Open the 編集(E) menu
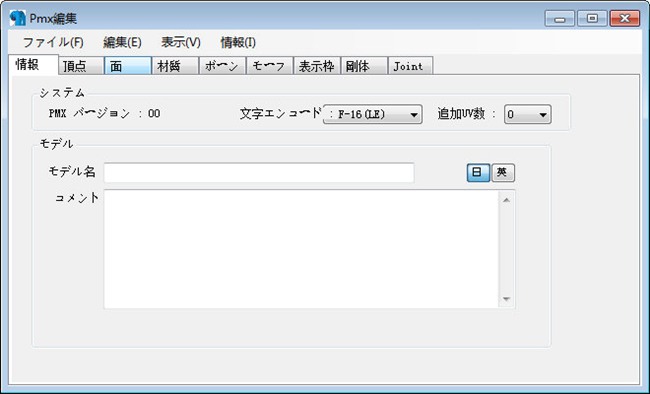This screenshot has width=650, height=394. (x=122, y=42)
